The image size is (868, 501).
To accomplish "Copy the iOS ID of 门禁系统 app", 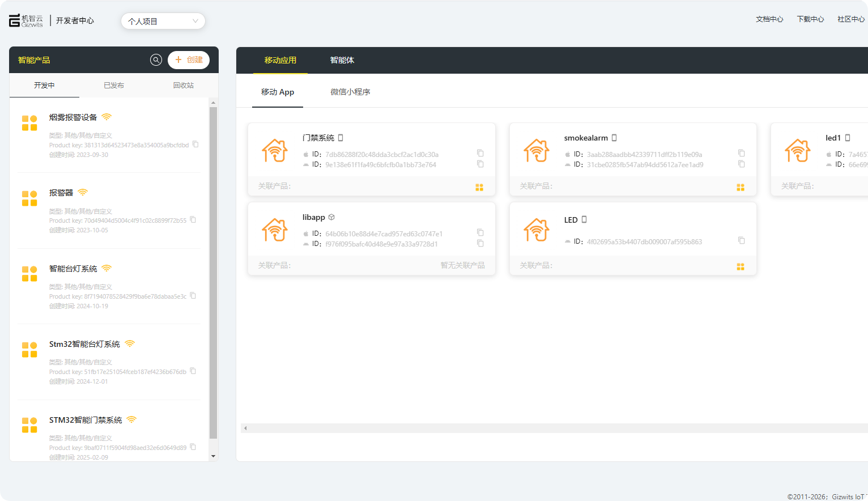I will 480,154.
